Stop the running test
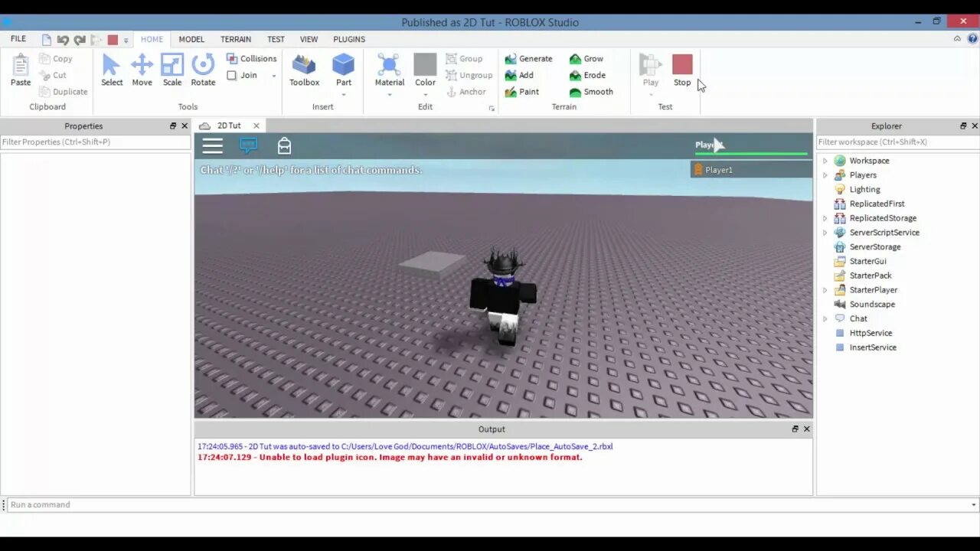The width and height of the screenshot is (980, 551). coord(682,70)
